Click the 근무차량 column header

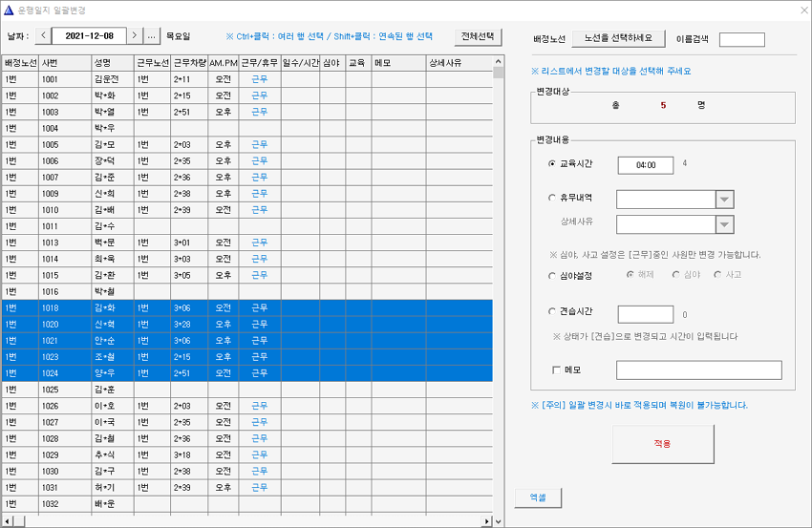[x=189, y=63]
